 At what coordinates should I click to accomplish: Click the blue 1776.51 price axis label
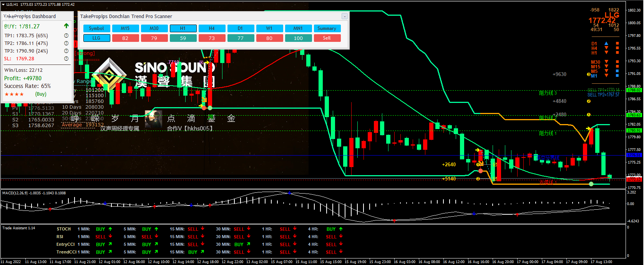634,155
